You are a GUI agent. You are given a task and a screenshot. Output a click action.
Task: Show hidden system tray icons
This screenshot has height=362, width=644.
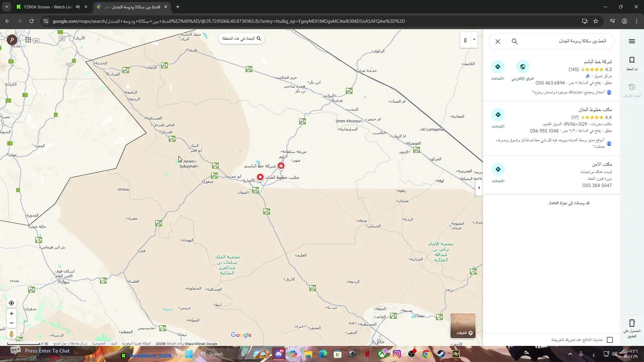click(570, 354)
